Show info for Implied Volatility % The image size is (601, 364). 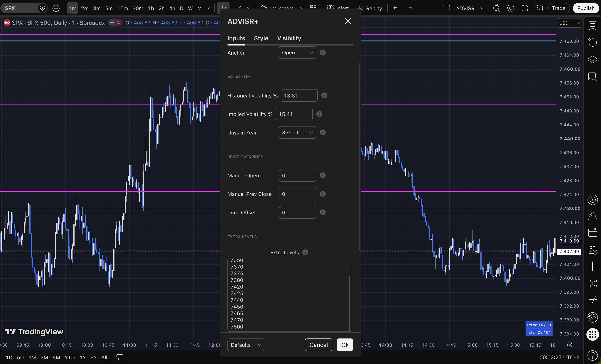pos(319,114)
